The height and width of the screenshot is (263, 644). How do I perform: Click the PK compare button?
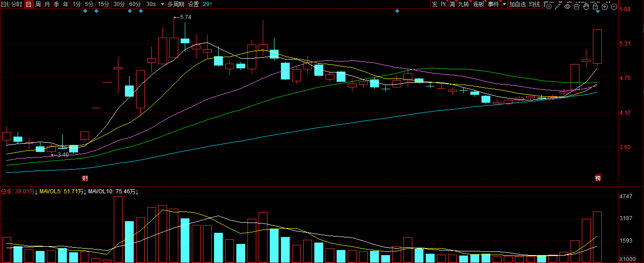443,4
